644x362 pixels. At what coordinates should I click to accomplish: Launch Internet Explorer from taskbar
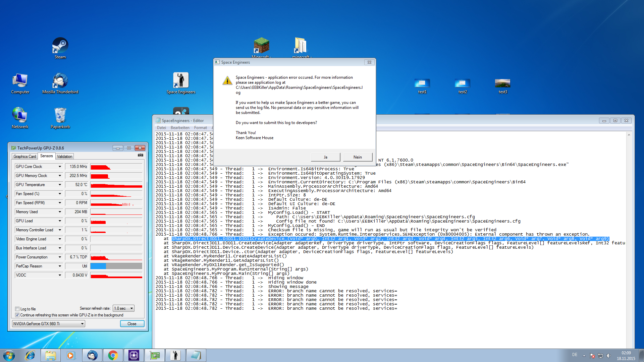30,355
